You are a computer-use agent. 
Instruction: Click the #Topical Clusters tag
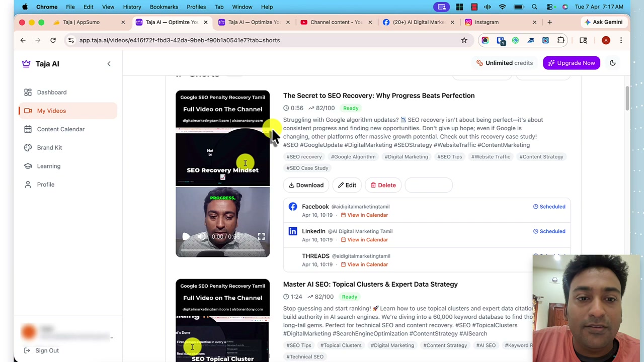point(341,345)
